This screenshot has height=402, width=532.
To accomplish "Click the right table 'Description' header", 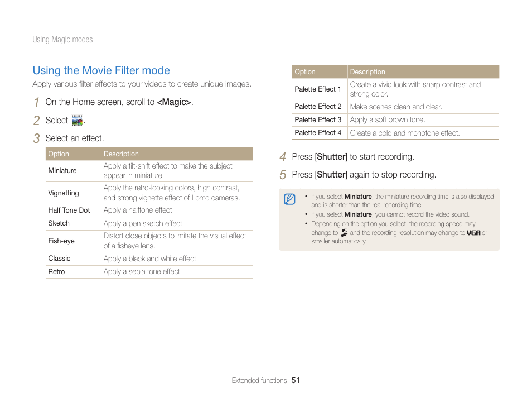I will click(423, 71).
